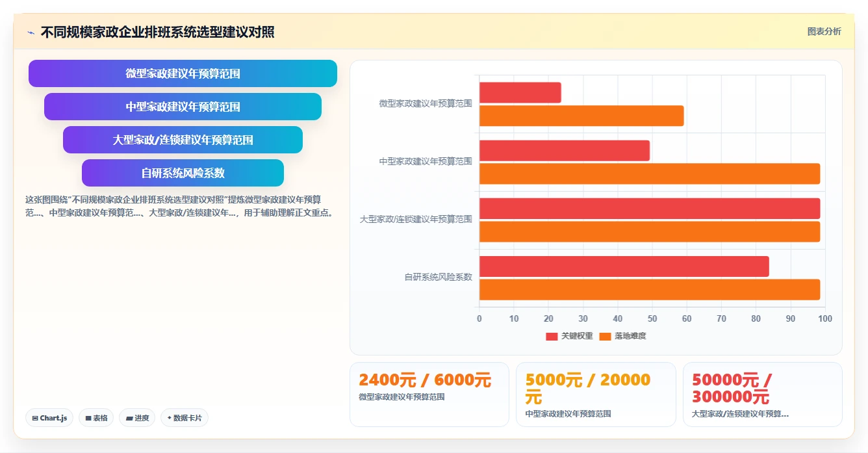
Task: Click the 落地难度 legend text
Action: click(630, 336)
